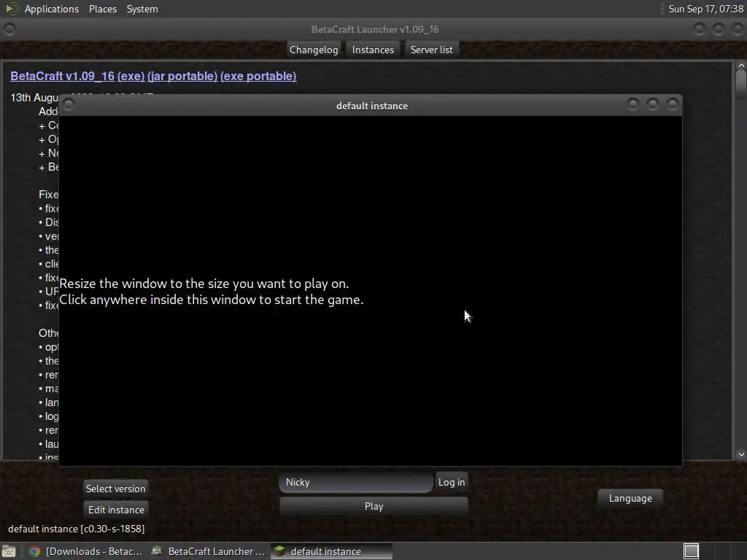Open the System menu
The height and width of the screenshot is (560, 747).
point(142,9)
